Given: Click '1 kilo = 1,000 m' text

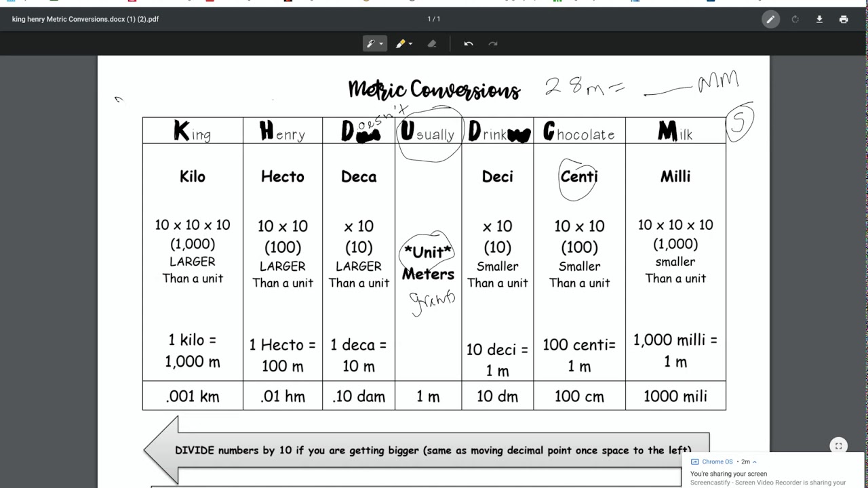Looking at the screenshot, I should (x=193, y=351).
